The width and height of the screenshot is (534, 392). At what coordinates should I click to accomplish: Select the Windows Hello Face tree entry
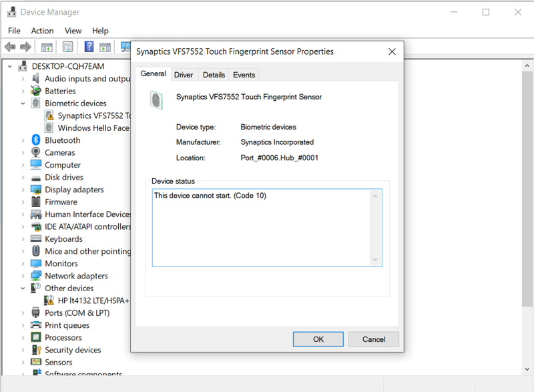tap(93, 128)
